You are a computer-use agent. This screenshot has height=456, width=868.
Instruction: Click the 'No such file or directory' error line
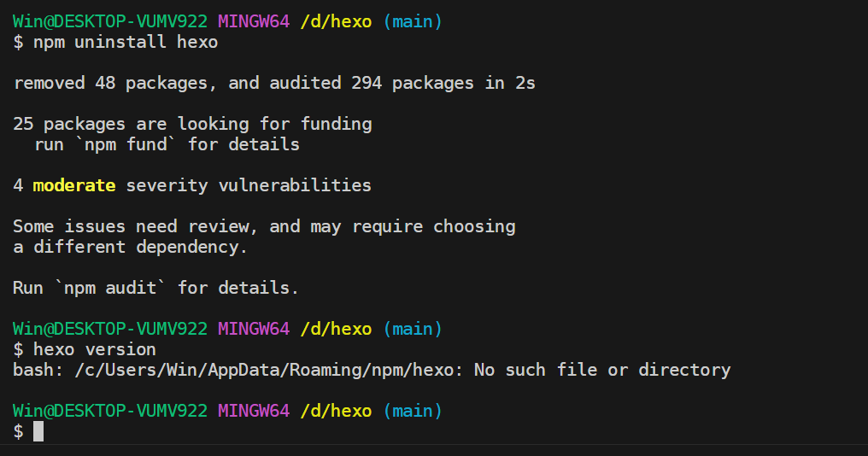click(372, 370)
